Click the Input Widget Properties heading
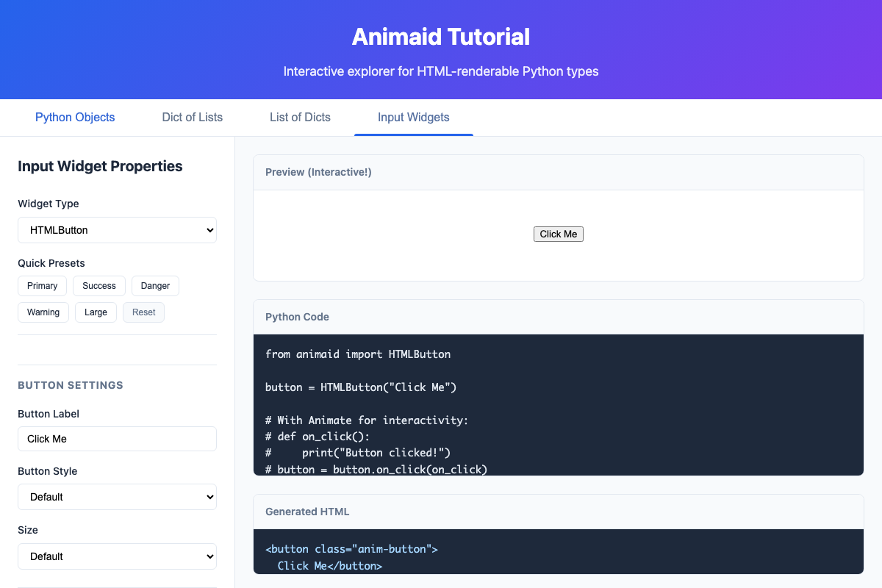 tap(100, 166)
